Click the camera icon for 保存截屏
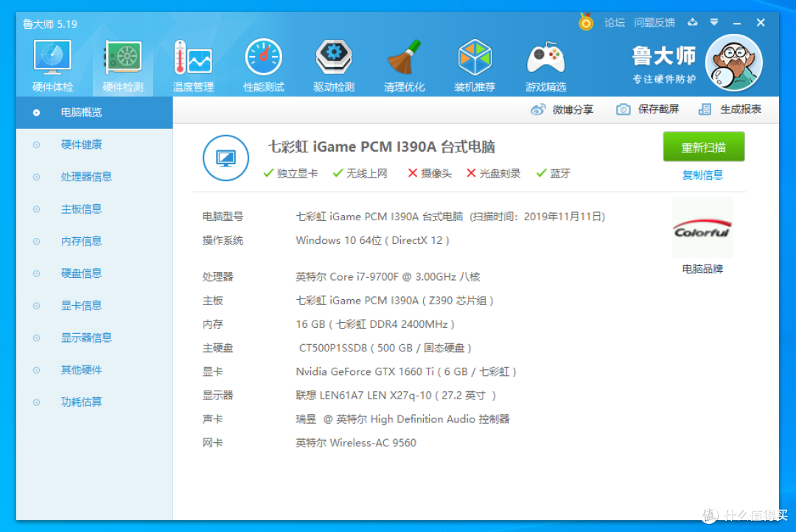 click(624, 109)
